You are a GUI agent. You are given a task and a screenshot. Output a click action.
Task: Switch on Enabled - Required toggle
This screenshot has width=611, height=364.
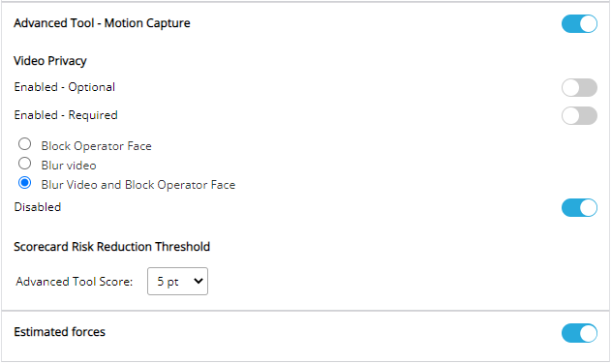579,116
